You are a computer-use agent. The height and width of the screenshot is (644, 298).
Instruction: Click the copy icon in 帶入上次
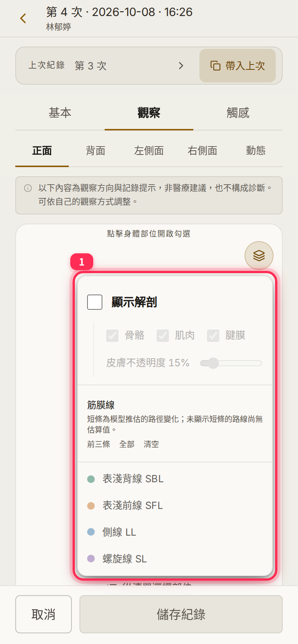pos(215,66)
